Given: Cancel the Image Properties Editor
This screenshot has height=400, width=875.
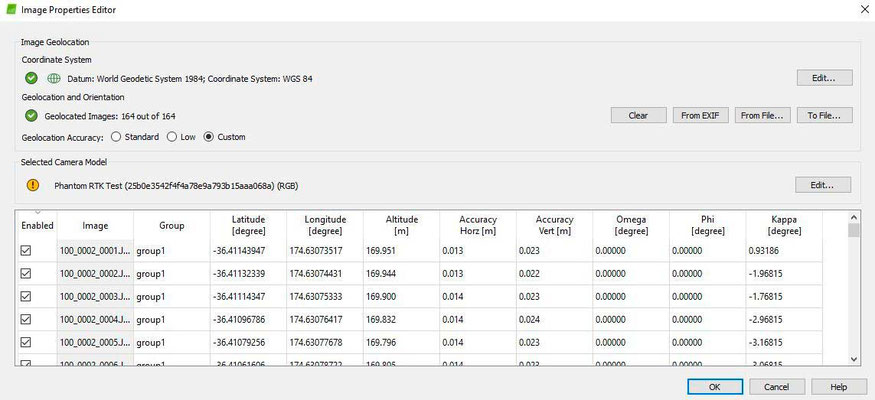Looking at the screenshot, I should tap(777, 387).
